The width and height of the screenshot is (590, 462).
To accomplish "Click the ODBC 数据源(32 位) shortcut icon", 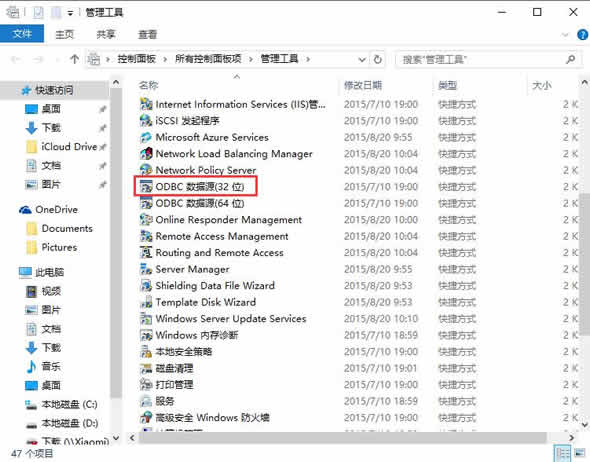I will [146, 187].
